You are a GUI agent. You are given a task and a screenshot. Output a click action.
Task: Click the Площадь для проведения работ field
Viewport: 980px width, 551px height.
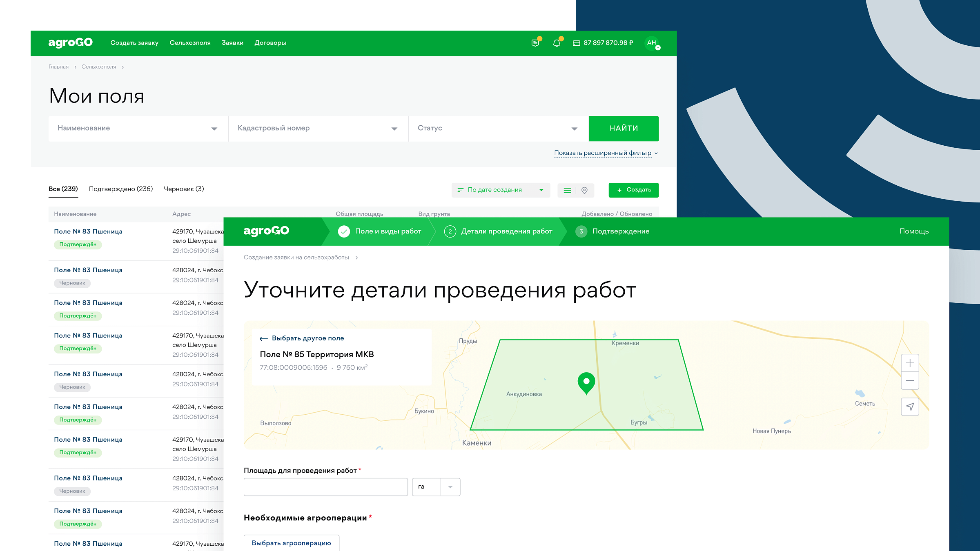[x=325, y=487]
